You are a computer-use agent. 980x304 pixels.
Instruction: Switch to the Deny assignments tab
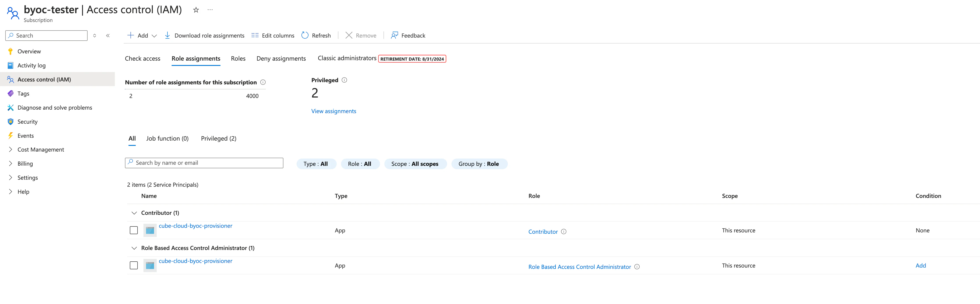281,58
